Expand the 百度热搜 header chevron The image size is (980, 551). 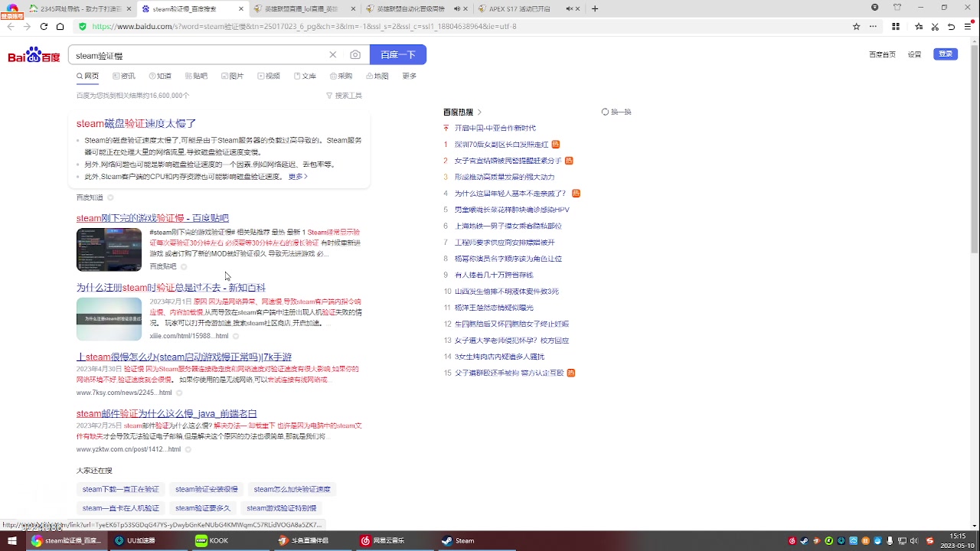click(x=479, y=112)
